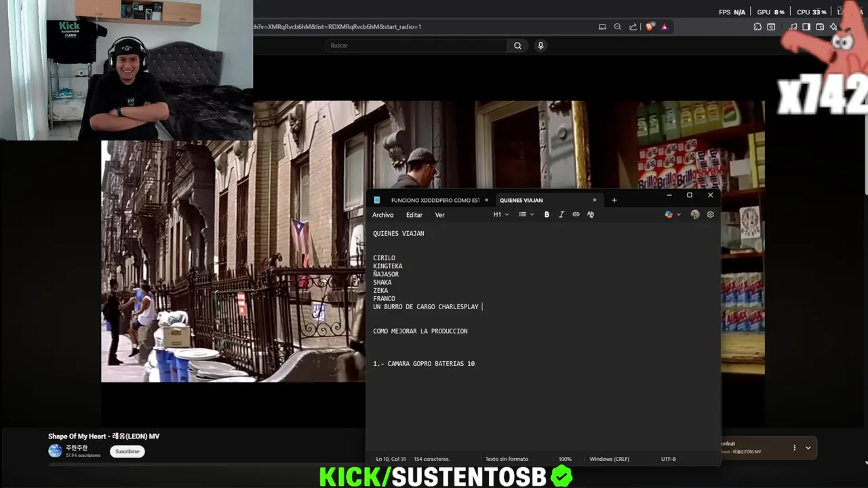This screenshot has height=488, width=868.
Task: Click the share page icon in address bar
Action: point(633,27)
